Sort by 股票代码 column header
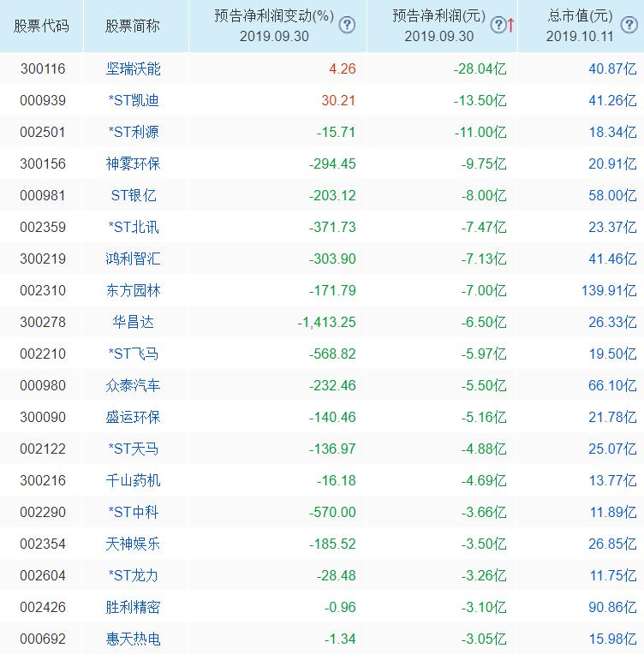The image size is (644, 654). (41, 27)
